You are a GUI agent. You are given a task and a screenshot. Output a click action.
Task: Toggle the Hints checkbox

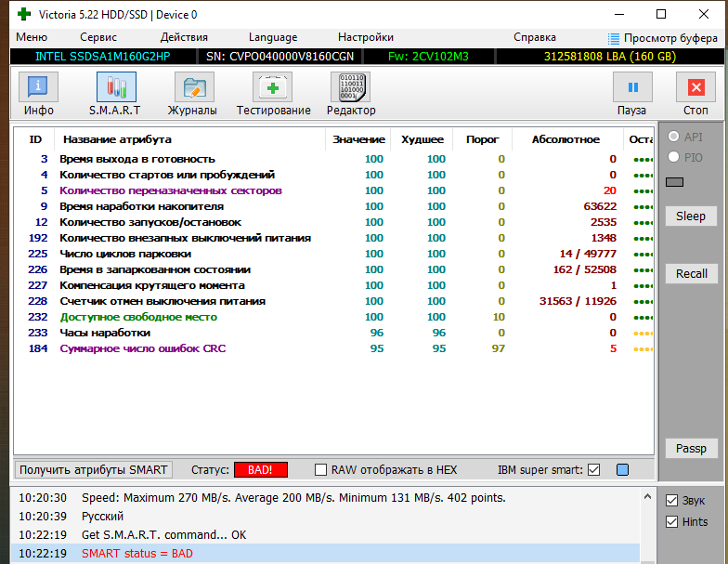[672, 522]
